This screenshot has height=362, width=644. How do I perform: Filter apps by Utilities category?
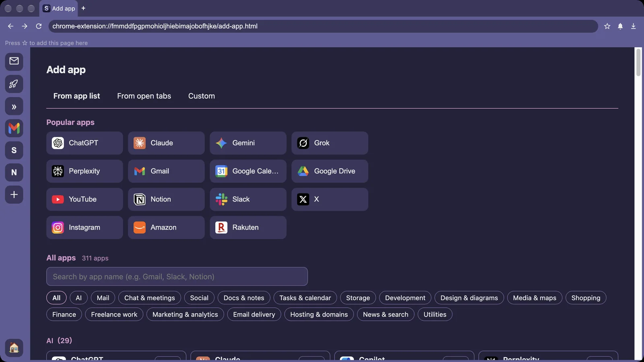435,315
